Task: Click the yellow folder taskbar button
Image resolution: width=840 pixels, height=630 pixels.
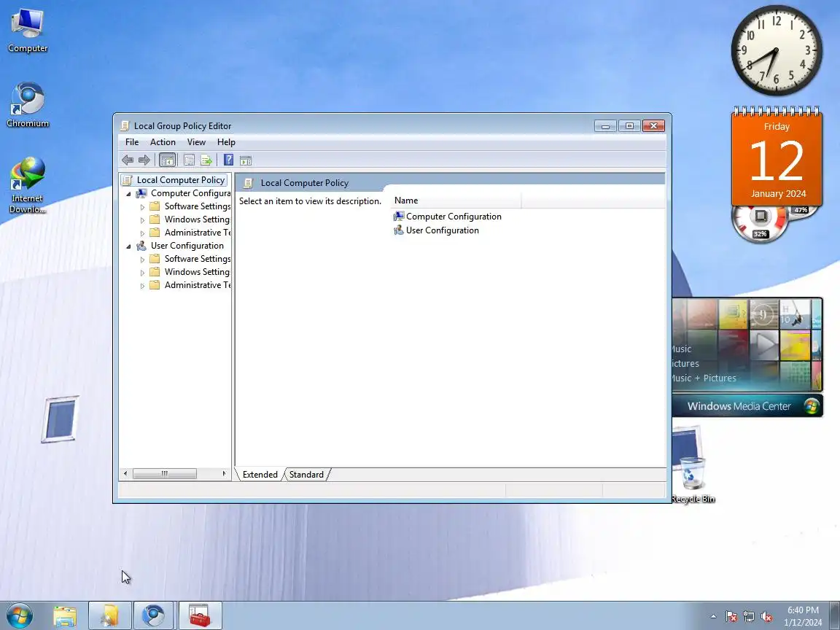Action: click(x=110, y=615)
